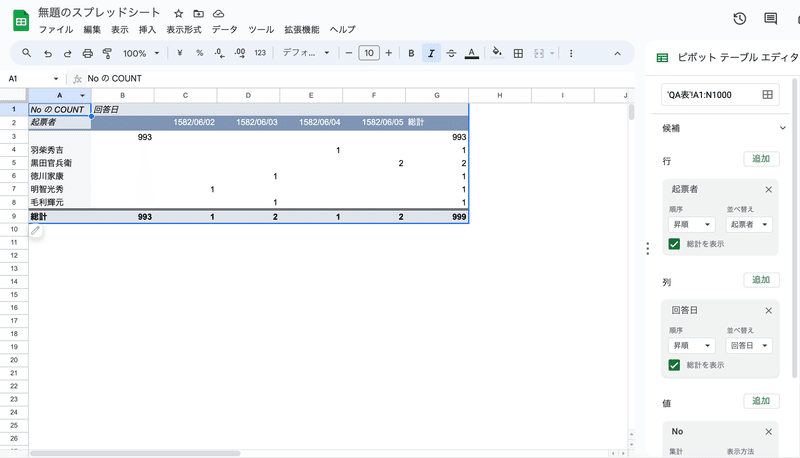The width and height of the screenshot is (800, 458).
Task: Decrease font size minus button
Action: (349, 53)
